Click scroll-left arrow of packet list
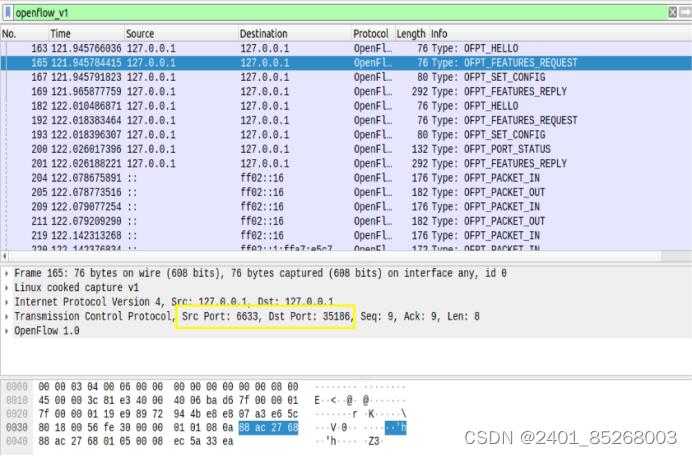Viewport: 692px width, 456px height. click(x=4, y=256)
